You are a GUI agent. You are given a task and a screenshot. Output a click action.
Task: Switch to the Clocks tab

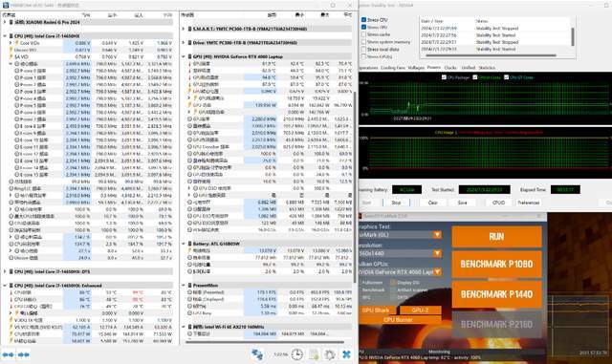coord(450,68)
